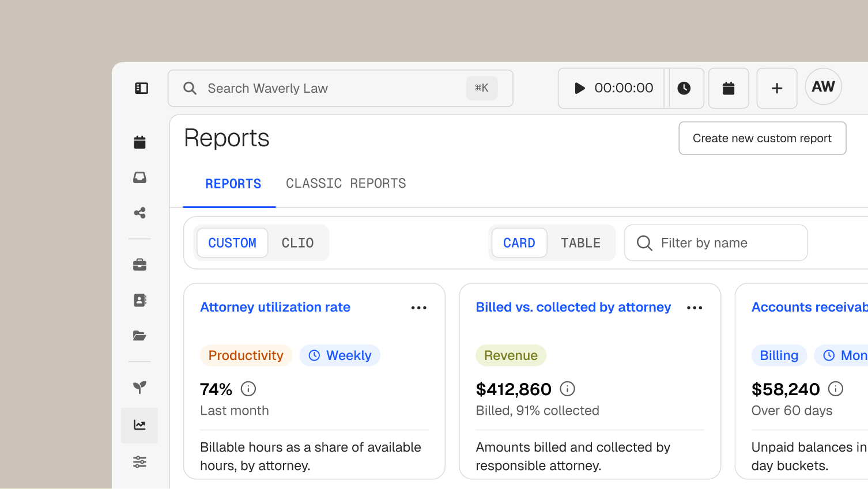Viewport: 868px width, 489px height.
Task: Open options menu for Billed vs. collected card
Action: (x=695, y=308)
